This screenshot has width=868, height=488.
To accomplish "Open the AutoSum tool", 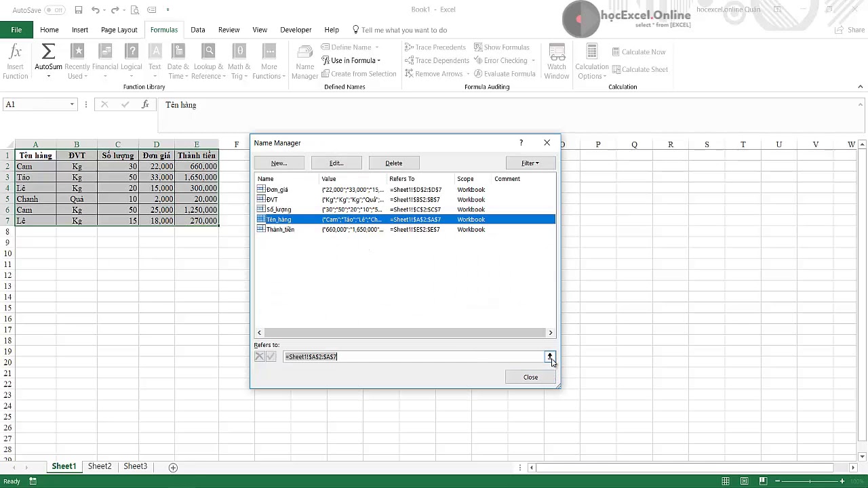I will [48, 61].
